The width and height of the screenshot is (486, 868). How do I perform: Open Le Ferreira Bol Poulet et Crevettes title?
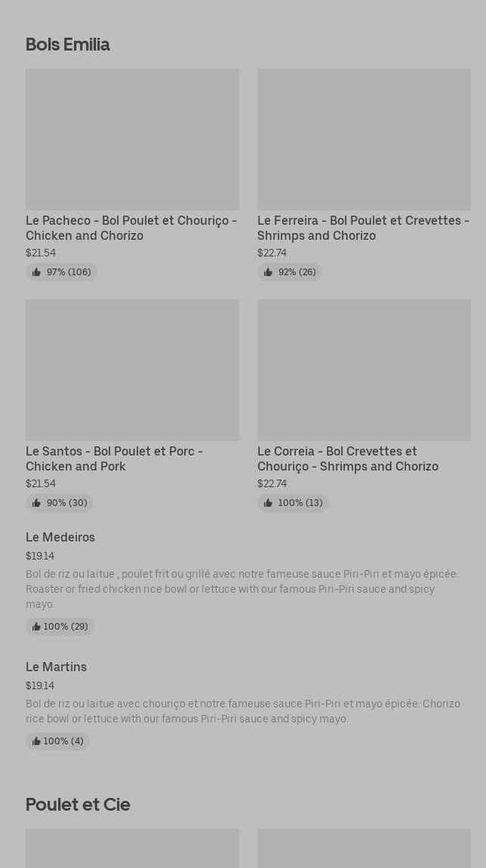tap(363, 228)
